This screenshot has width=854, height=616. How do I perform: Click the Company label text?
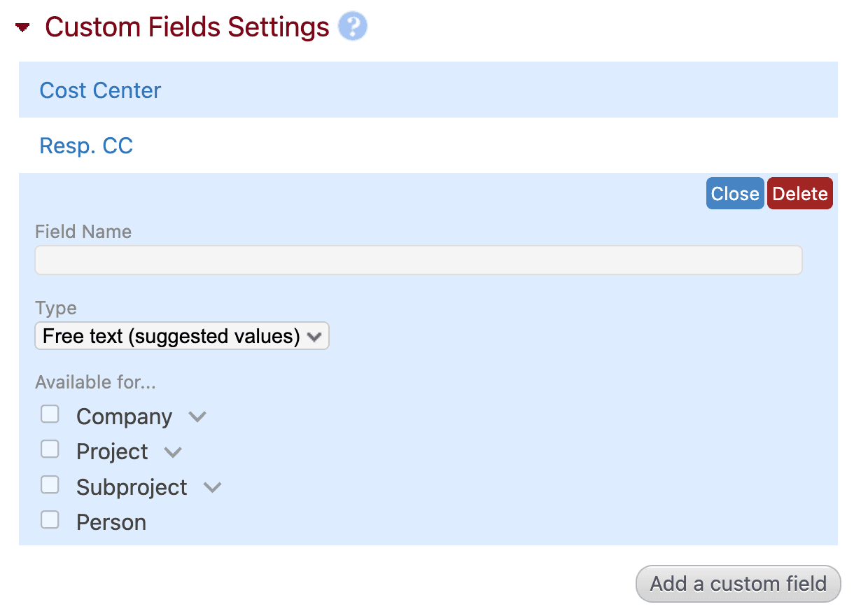click(124, 416)
